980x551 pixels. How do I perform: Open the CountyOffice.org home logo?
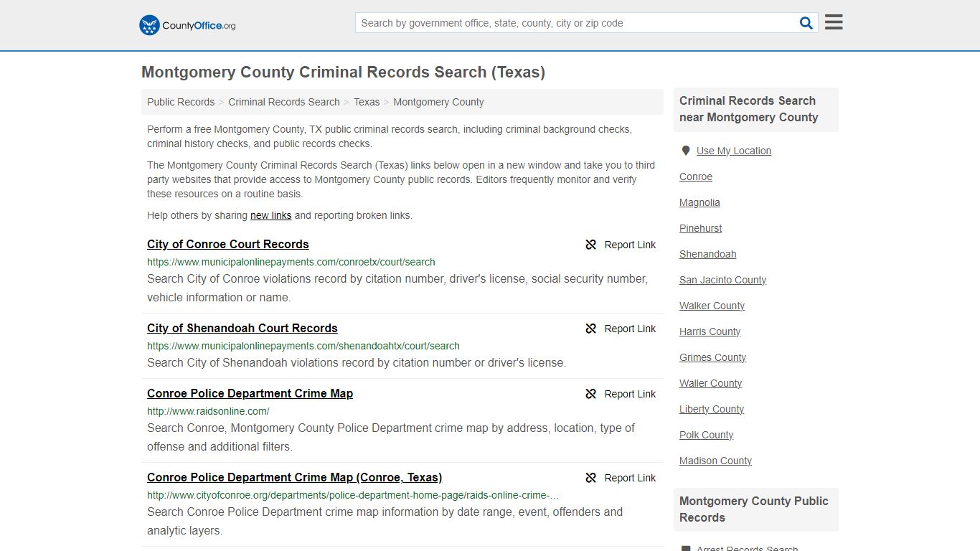coord(187,25)
